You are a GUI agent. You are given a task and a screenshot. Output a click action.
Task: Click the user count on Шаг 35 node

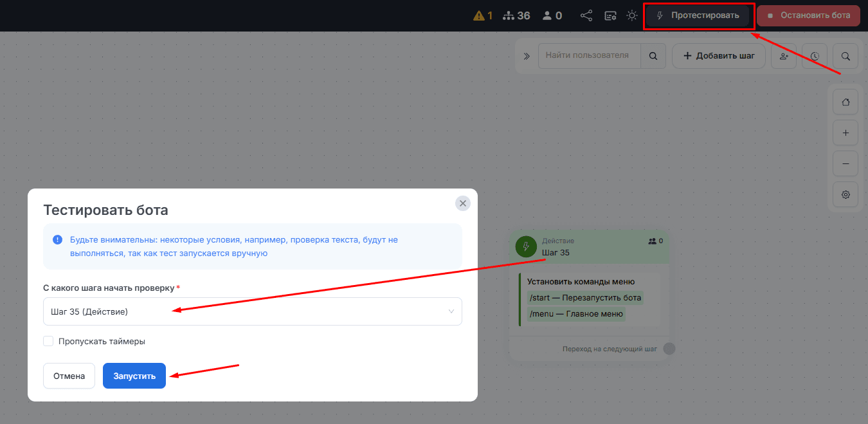pos(656,241)
